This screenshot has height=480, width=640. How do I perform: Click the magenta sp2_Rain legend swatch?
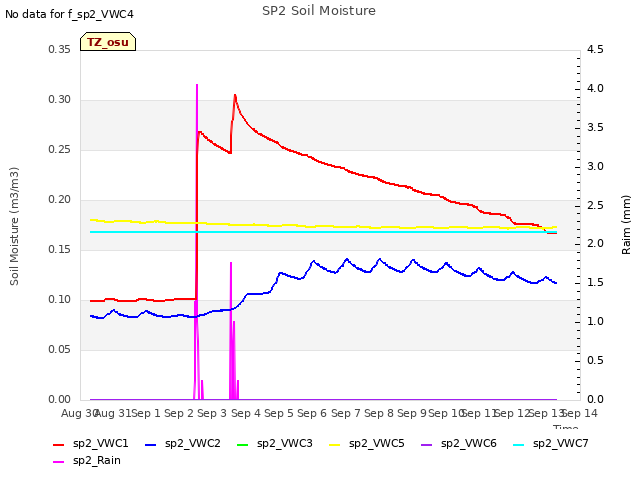[59, 462]
